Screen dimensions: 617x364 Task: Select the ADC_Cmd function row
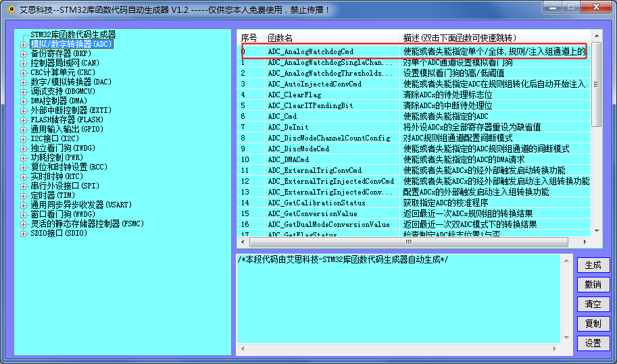414,116
